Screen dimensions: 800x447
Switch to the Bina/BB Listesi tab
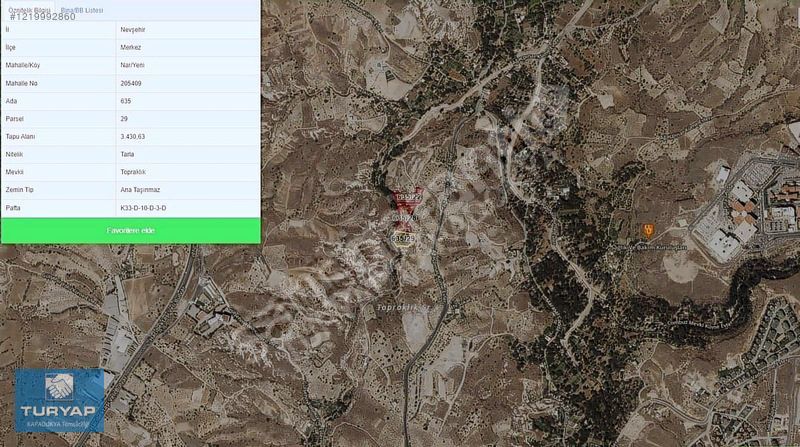[82, 10]
